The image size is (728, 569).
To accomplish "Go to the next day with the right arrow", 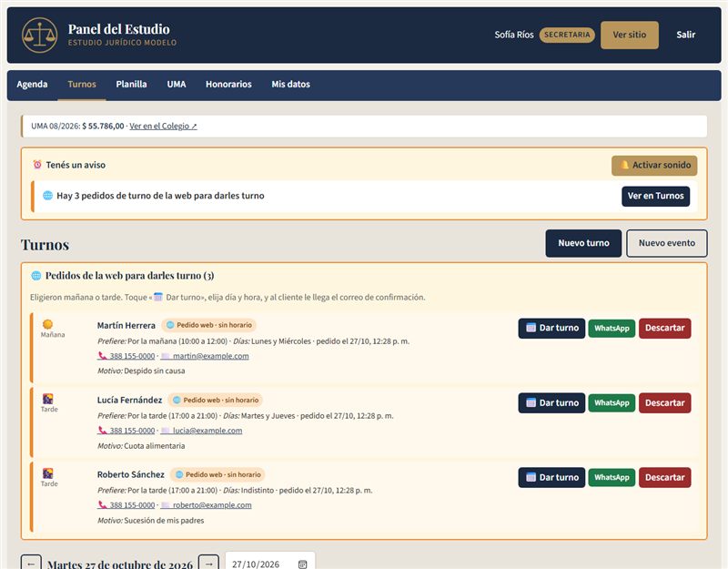I will tap(209, 563).
